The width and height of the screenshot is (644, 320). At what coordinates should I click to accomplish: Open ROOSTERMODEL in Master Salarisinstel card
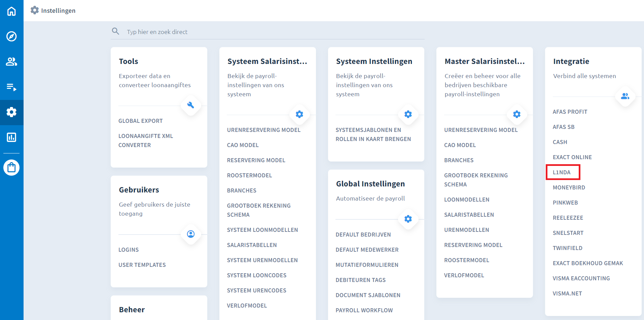(467, 260)
